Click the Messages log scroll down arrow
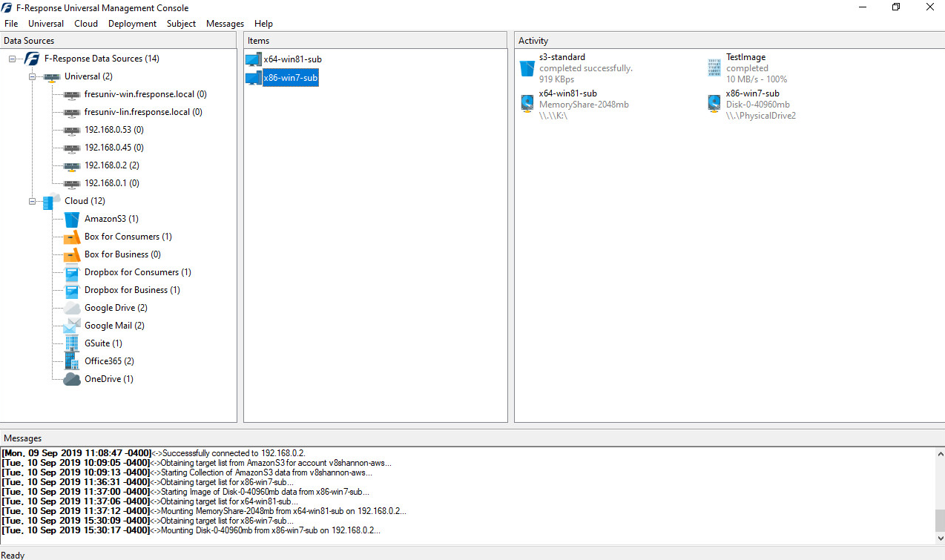The image size is (945, 560). 939,539
